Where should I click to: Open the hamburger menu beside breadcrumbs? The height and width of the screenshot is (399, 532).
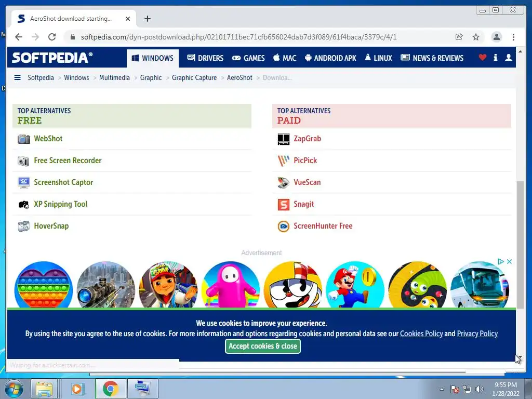tap(17, 78)
